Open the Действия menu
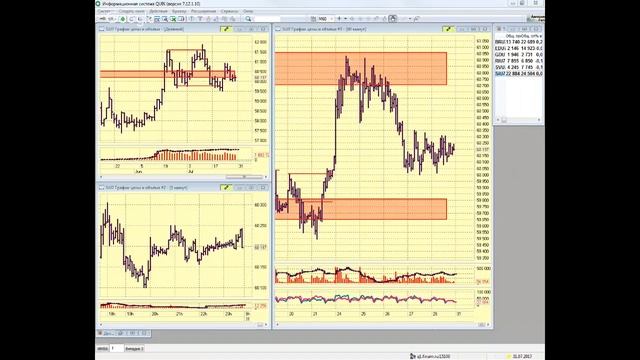The image size is (640, 360). pos(158,11)
